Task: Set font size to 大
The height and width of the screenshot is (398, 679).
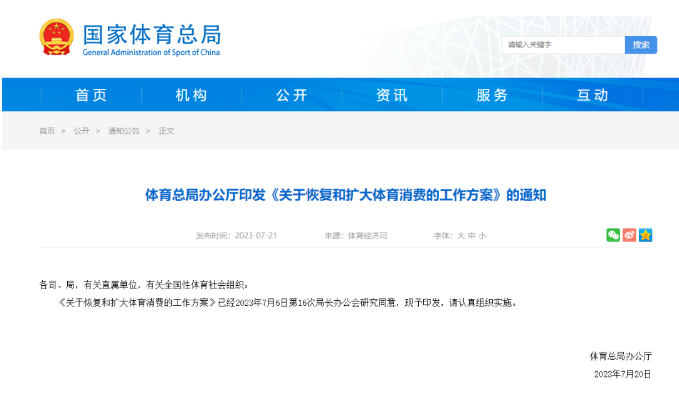Action: pyautogui.click(x=461, y=236)
